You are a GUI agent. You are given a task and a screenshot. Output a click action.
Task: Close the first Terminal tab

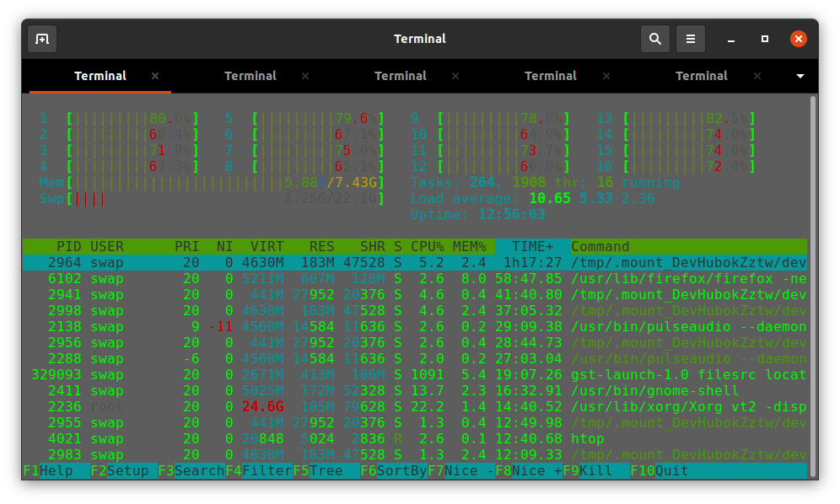(155, 75)
